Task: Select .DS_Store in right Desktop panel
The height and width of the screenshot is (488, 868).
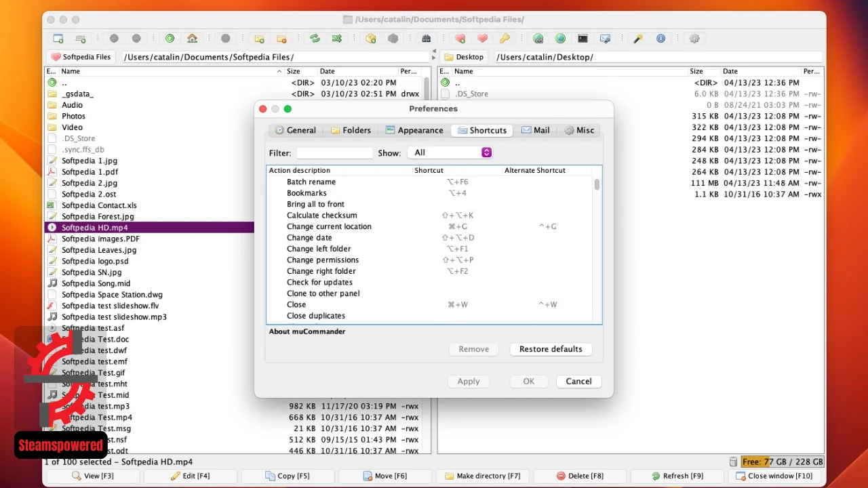Action: tap(630, 94)
